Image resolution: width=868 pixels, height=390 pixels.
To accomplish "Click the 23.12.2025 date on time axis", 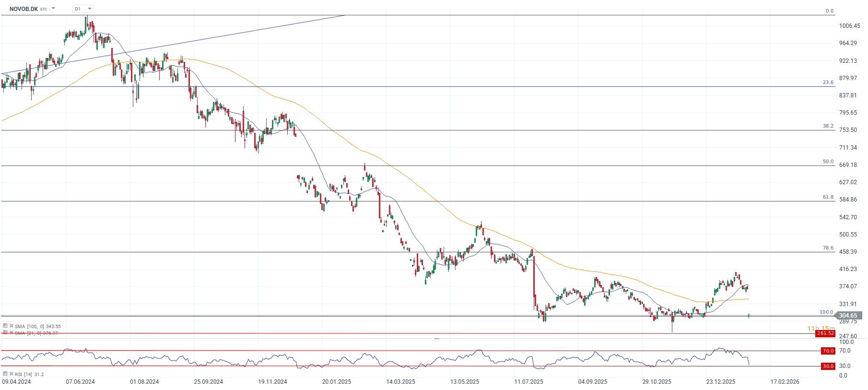I will 721,382.
